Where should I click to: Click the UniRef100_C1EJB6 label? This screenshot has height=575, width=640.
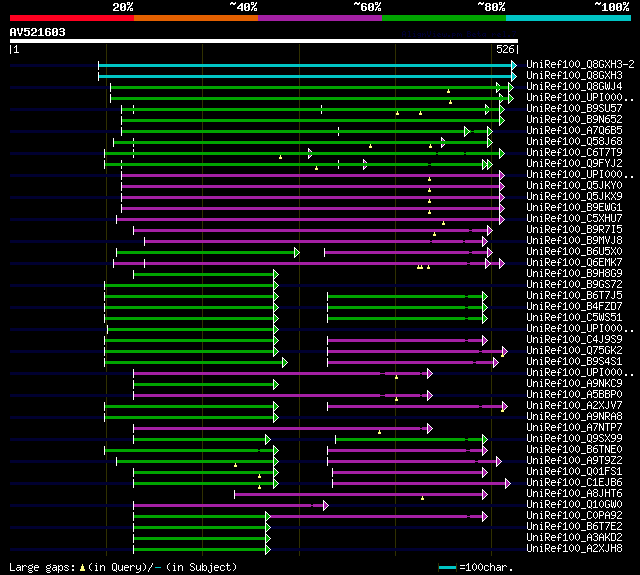click(574, 483)
